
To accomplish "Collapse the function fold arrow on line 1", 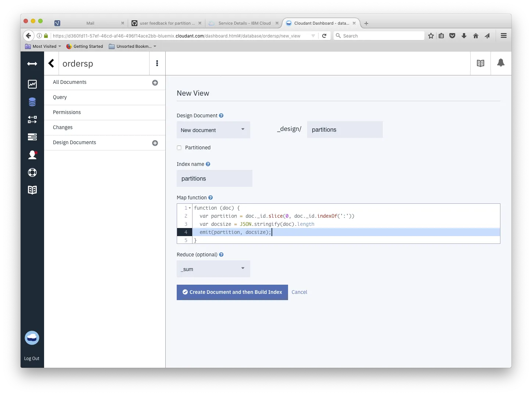I will tap(190, 208).
